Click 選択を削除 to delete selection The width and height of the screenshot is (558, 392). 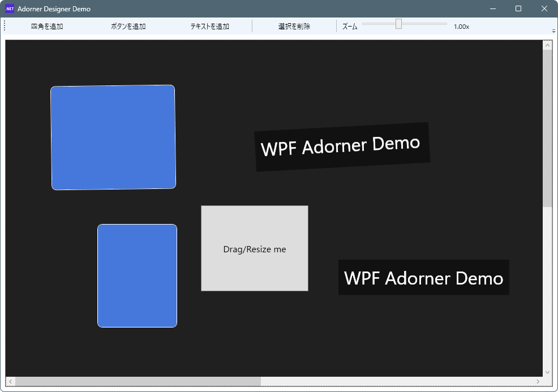click(x=294, y=27)
